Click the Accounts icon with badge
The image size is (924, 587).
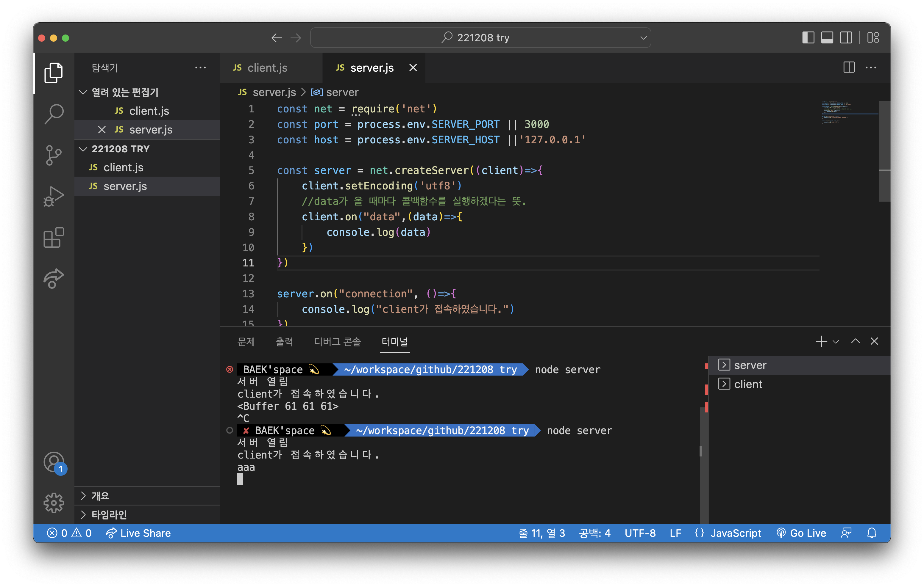[54, 462]
